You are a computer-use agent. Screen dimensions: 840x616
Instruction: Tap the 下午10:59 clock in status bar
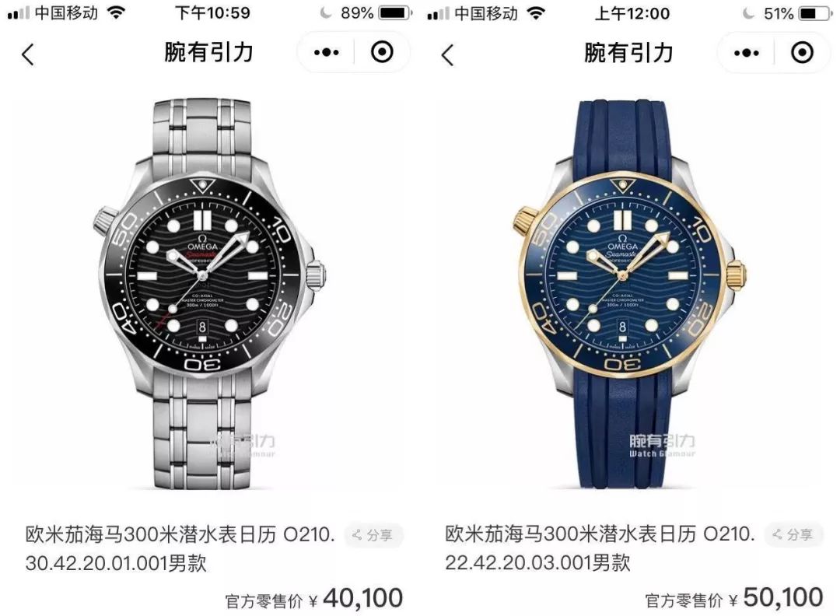click(212, 13)
